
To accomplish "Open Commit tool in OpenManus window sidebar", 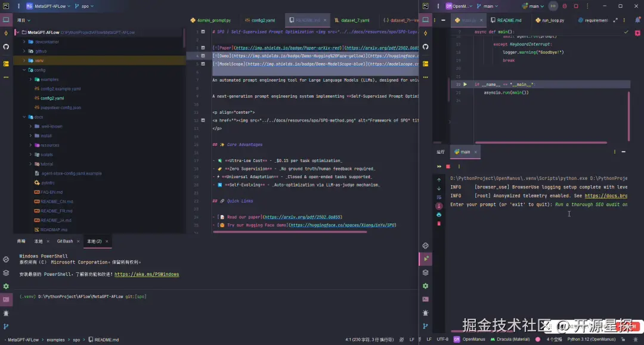I will click(426, 33).
